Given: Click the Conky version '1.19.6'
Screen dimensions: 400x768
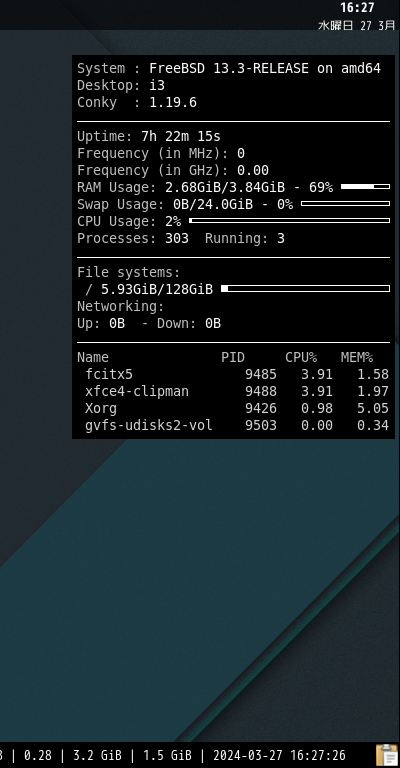Looking at the screenshot, I should (173, 102).
